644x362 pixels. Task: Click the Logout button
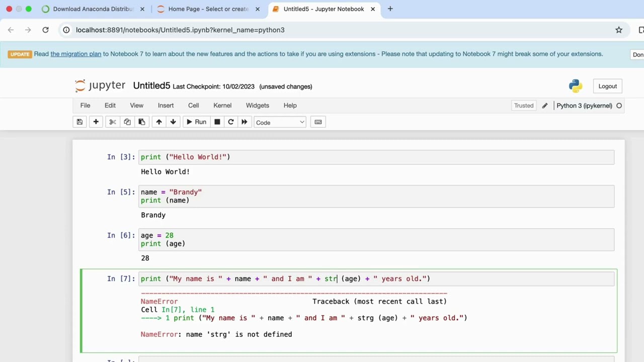point(608,86)
